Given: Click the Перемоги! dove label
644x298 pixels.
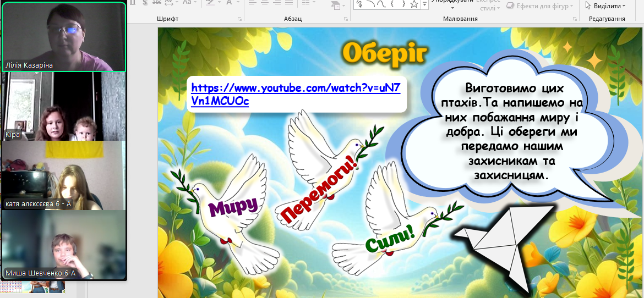Looking at the screenshot, I should tap(319, 191).
